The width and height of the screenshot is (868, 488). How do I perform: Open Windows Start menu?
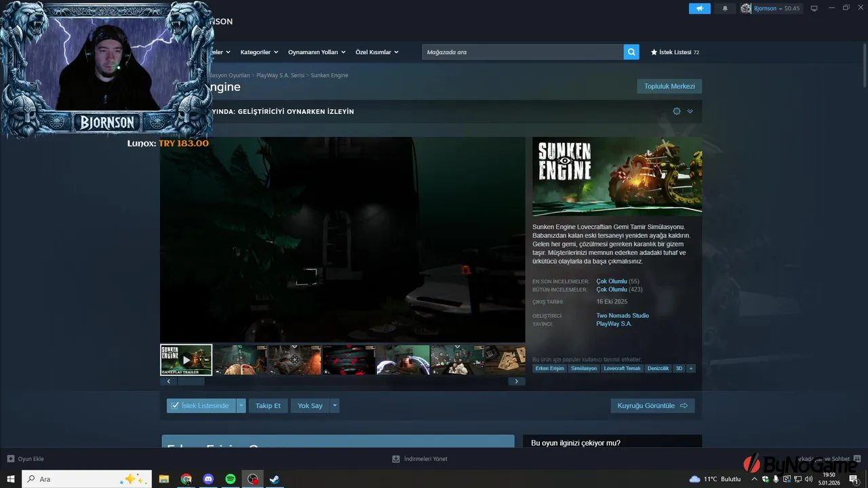pos(11,479)
